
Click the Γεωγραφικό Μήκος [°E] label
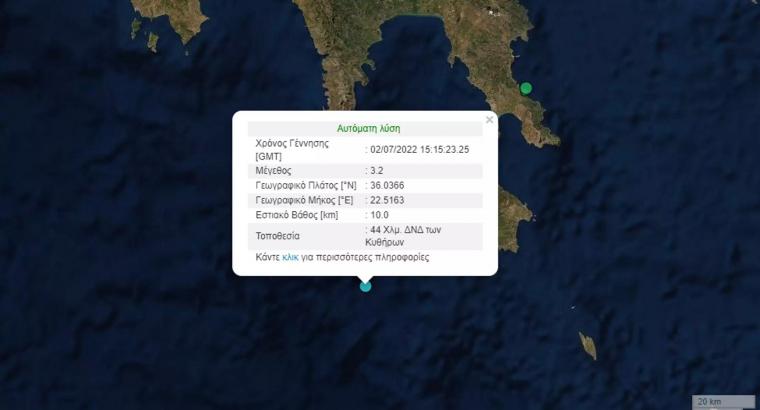pos(304,200)
